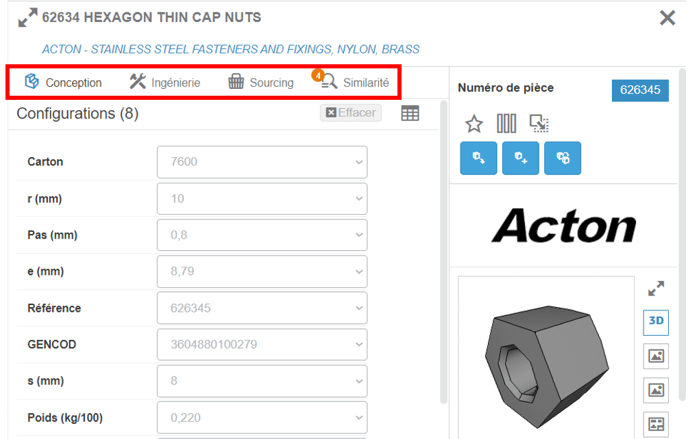Screen dimensions: 688x439
Task: Select the 3D view mode button
Action: pos(656,322)
